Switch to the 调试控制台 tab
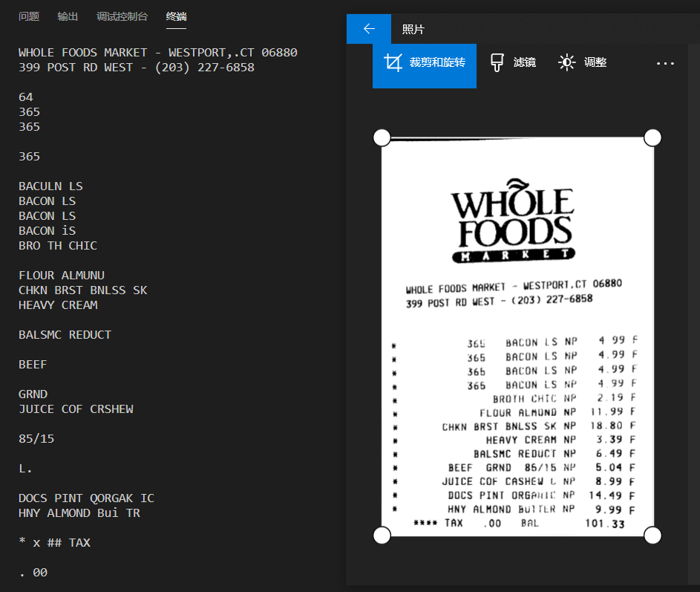Viewport: 700px width, 592px height. [122, 16]
